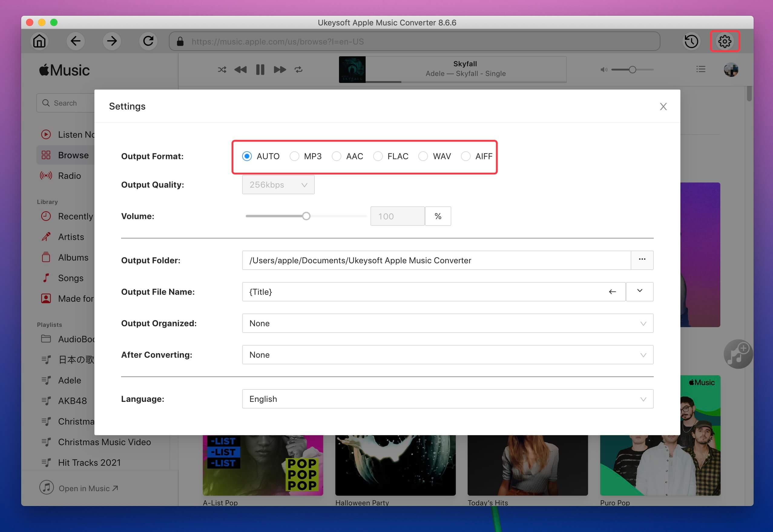Click the skip forward icon
Image resolution: width=773 pixels, height=532 pixels.
click(280, 70)
